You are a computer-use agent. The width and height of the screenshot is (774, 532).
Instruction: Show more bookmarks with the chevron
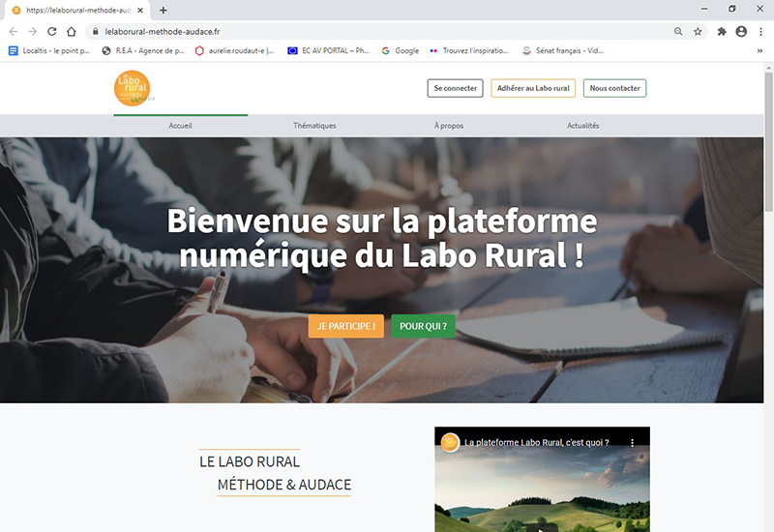click(x=759, y=51)
